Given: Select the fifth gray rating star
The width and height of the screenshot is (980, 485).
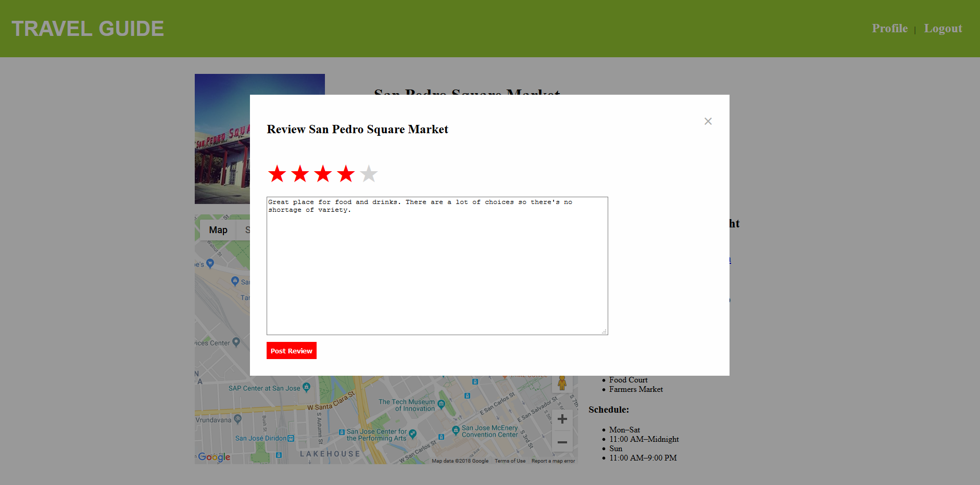Looking at the screenshot, I should (369, 174).
